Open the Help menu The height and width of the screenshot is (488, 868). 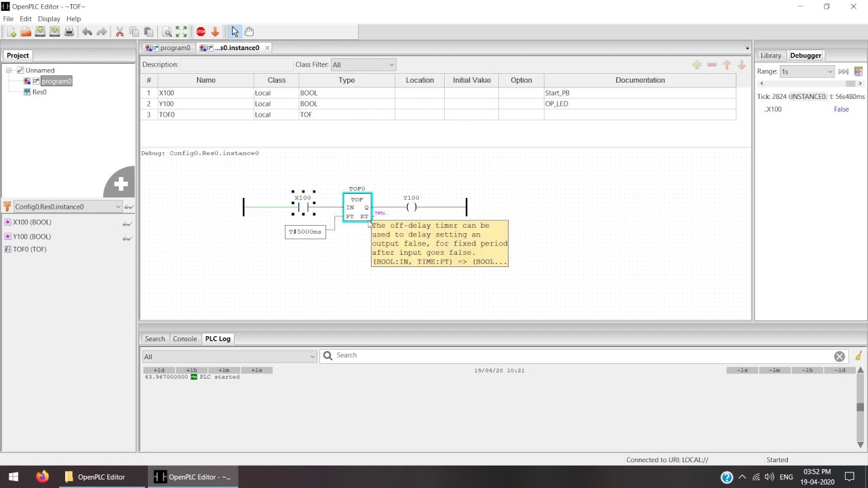[73, 18]
